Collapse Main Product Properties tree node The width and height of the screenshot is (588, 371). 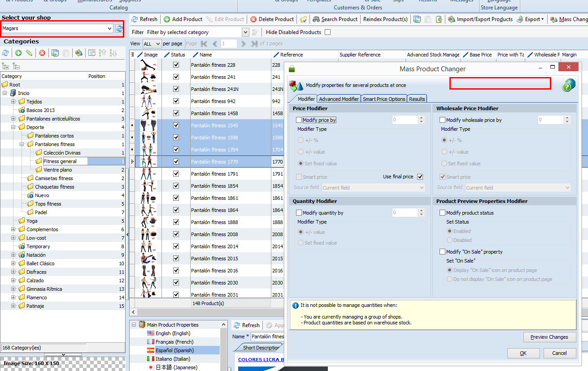(134, 325)
